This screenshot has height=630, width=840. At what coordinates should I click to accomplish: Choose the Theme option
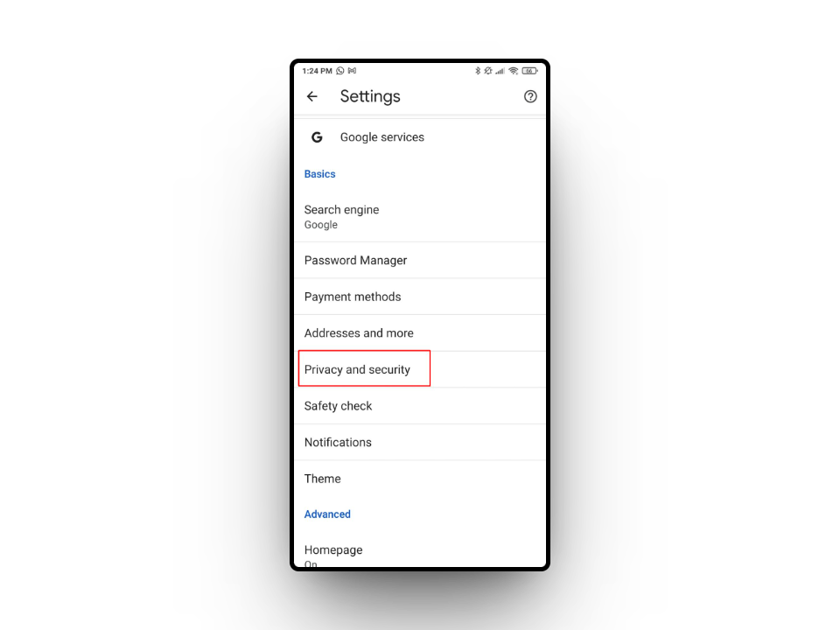pos(420,479)
